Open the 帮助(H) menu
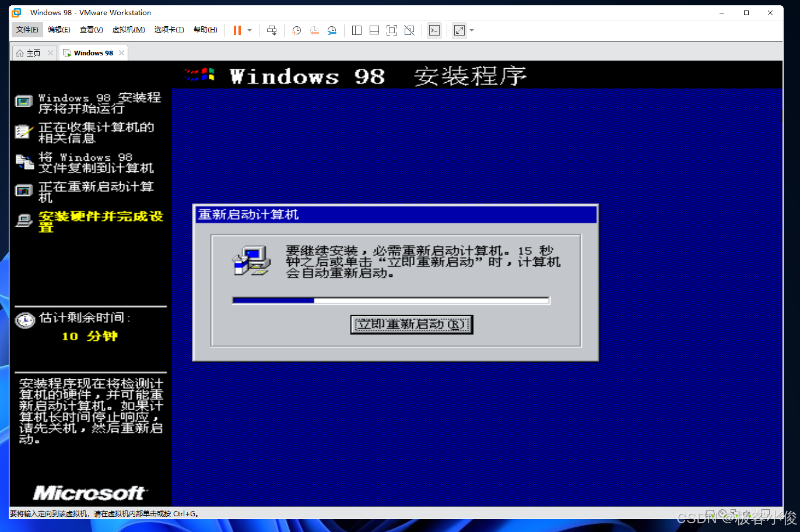This screenshot has height=532, width=800. point(205,30)
